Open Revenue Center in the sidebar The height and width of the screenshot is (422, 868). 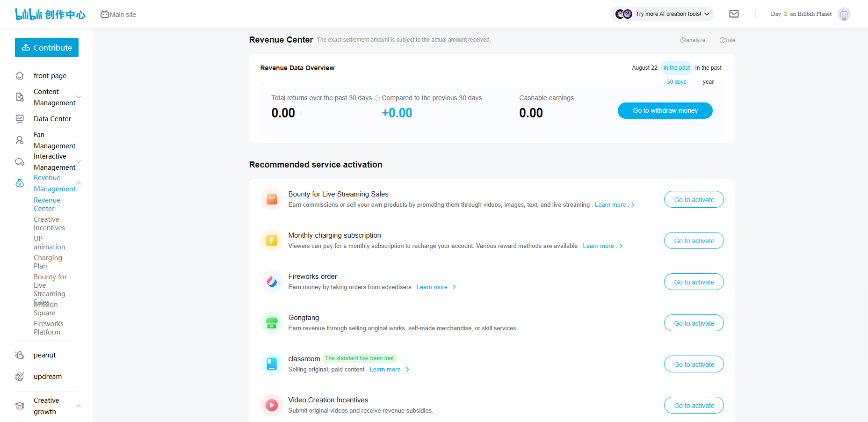[47, 204]
